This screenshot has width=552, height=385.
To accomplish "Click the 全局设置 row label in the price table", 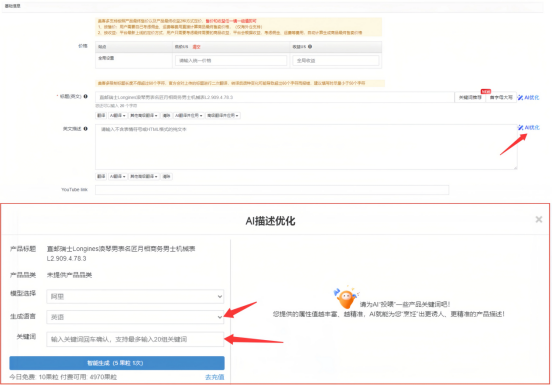I will click(x=106, y=58).
